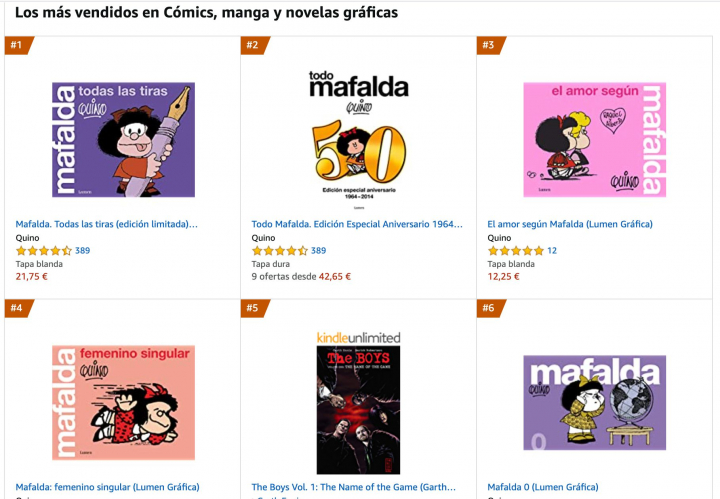The image size is (720, 499).
Task: Click the 12,25 € price
Action: (503, 276)
